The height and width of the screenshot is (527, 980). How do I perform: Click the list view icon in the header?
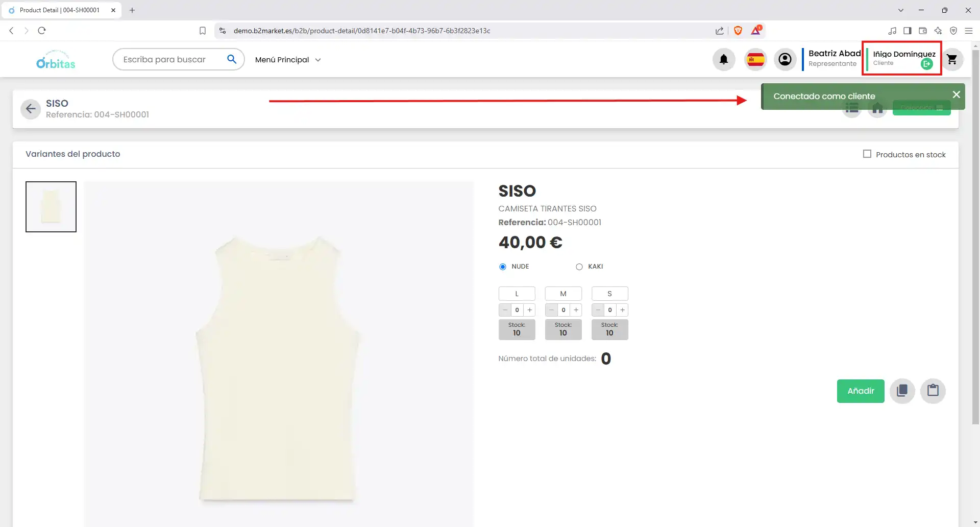[x=851, y=108]
